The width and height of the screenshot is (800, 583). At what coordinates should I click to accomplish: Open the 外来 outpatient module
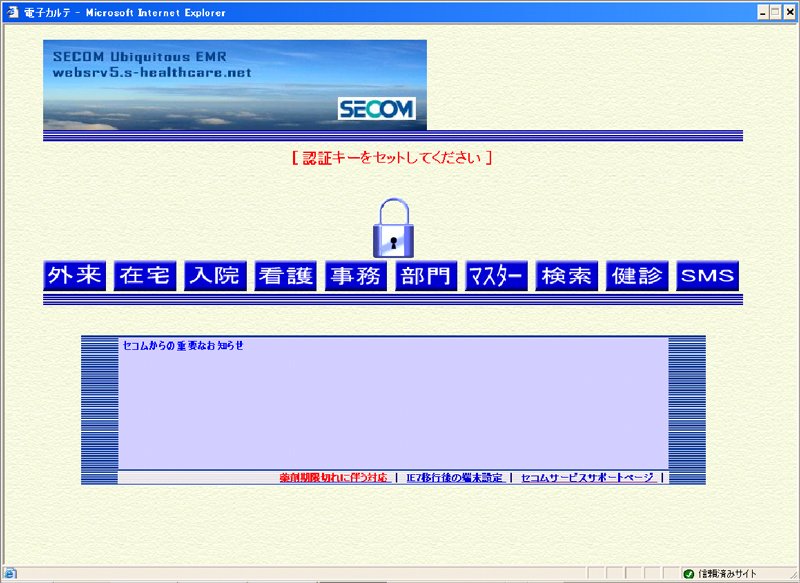74,276
